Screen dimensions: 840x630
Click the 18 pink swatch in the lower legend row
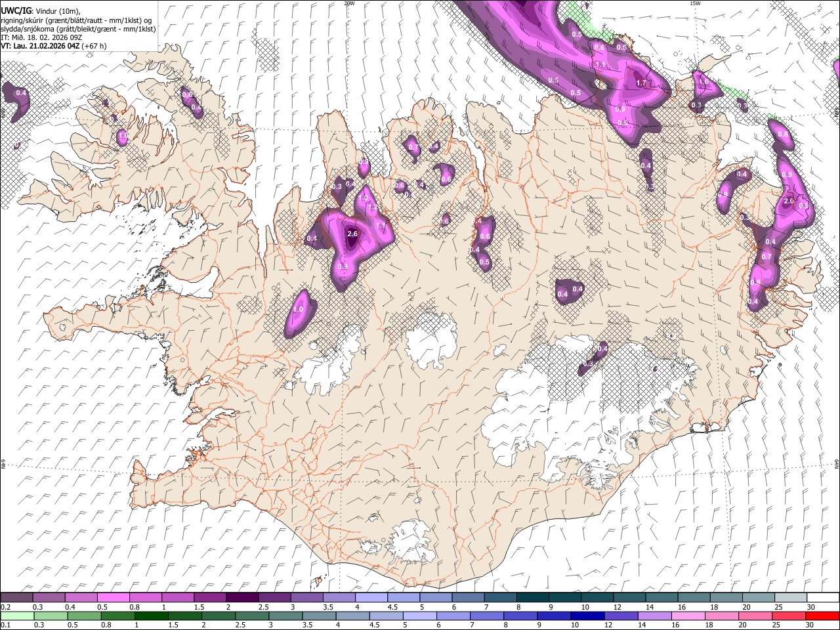(x=721, y=616)
